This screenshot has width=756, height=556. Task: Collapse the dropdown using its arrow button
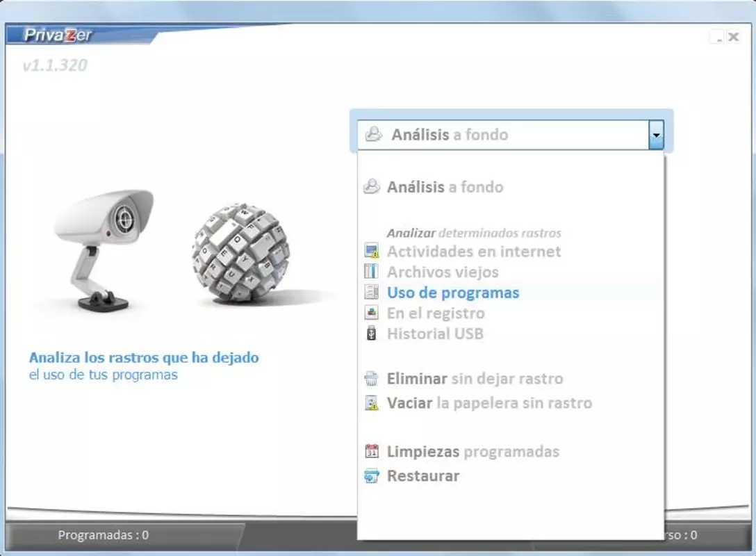click(x=656, y=135)
